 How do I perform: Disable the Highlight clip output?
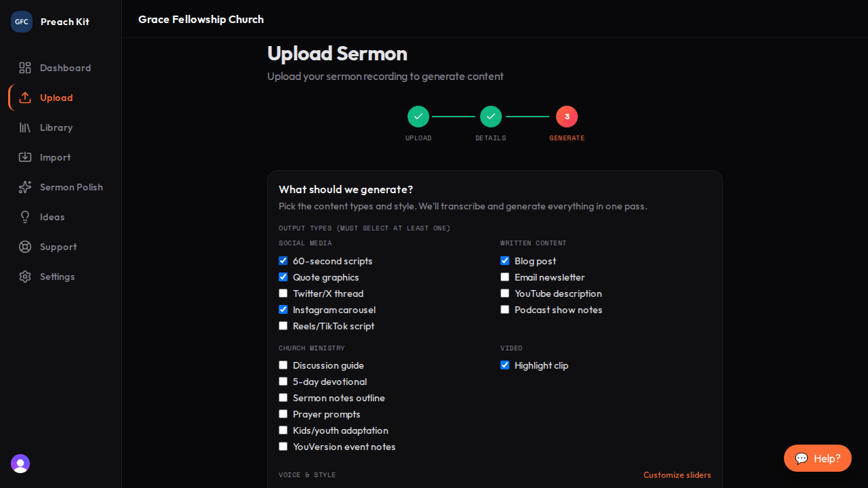pyautogui.click(x=505, y=365)
